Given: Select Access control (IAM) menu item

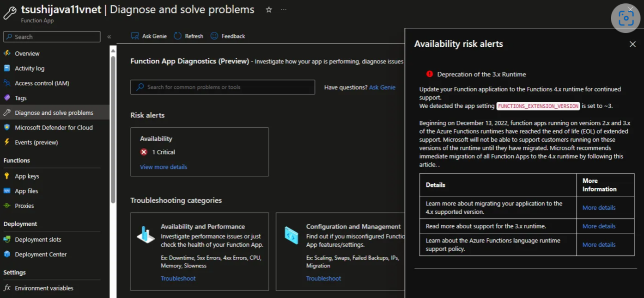Looking at the screenshot, I should tap(42, 83).
